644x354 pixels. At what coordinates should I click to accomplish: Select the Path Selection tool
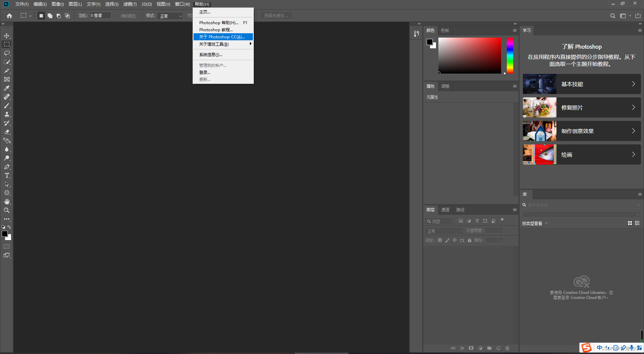pyautogui.click(x=7, y=184)
